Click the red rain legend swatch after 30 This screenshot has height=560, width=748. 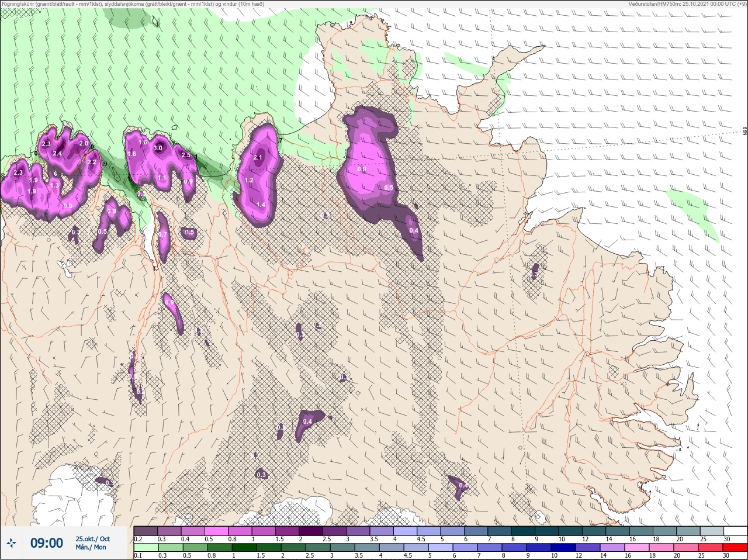(735, 548)
